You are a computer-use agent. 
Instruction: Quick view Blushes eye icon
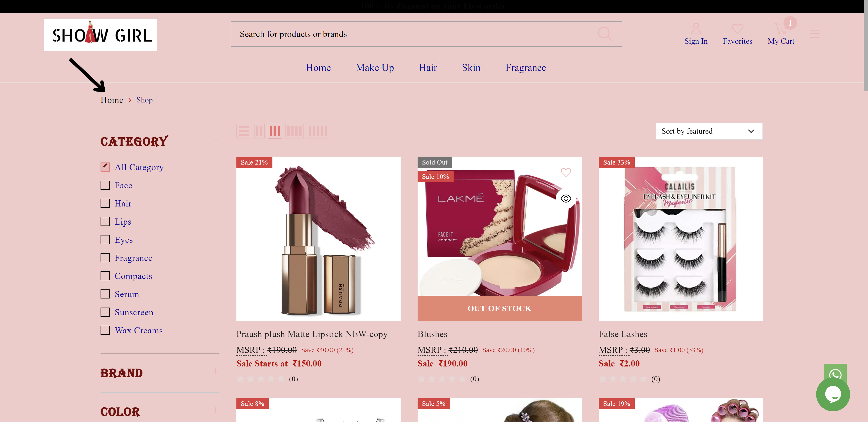[x=566, y=198]
